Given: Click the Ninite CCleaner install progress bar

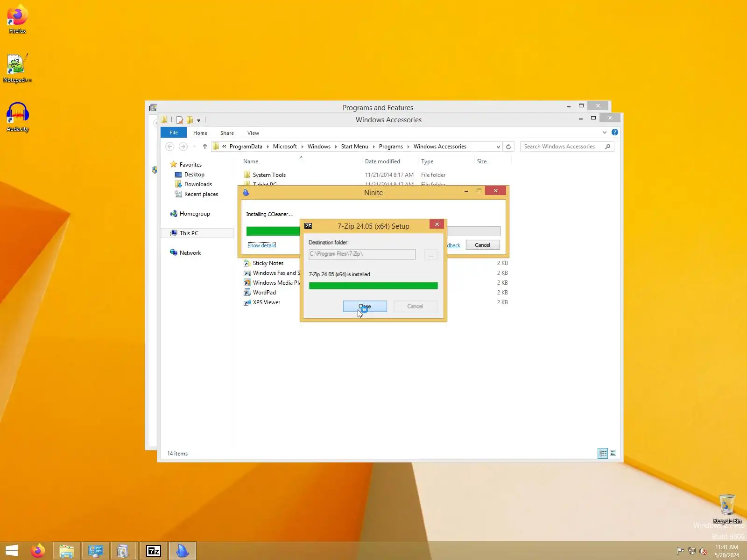Looking at the screenshot, I should click(x=373, y=231).
